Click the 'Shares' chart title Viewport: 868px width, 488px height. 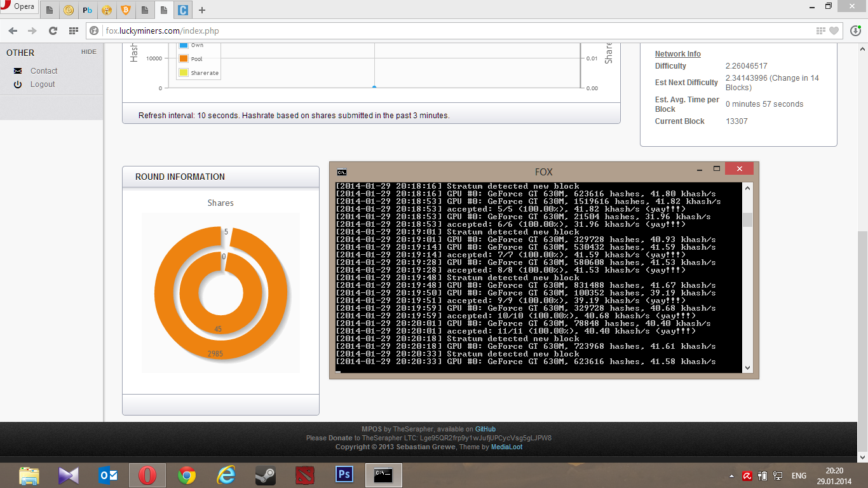[220, 203]
